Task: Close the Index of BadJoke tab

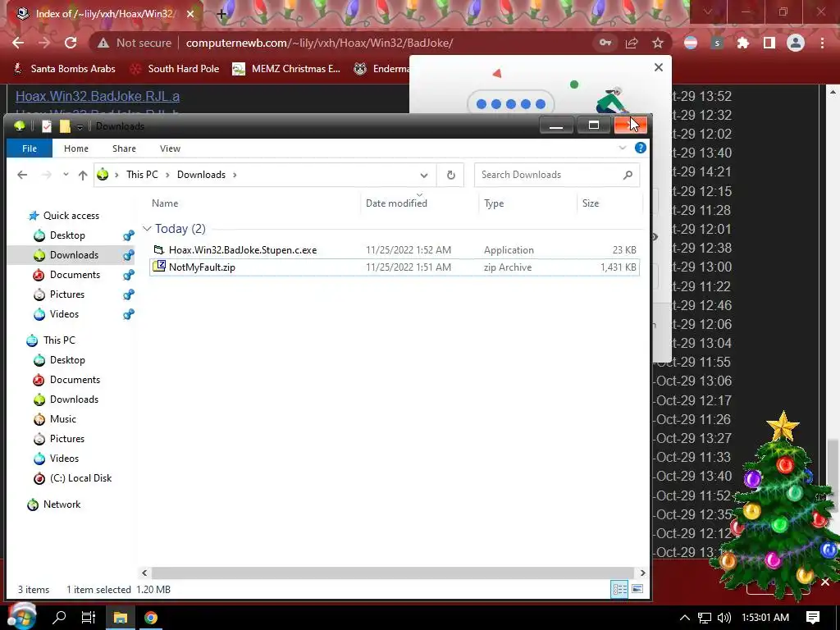Action: point(190,14)
